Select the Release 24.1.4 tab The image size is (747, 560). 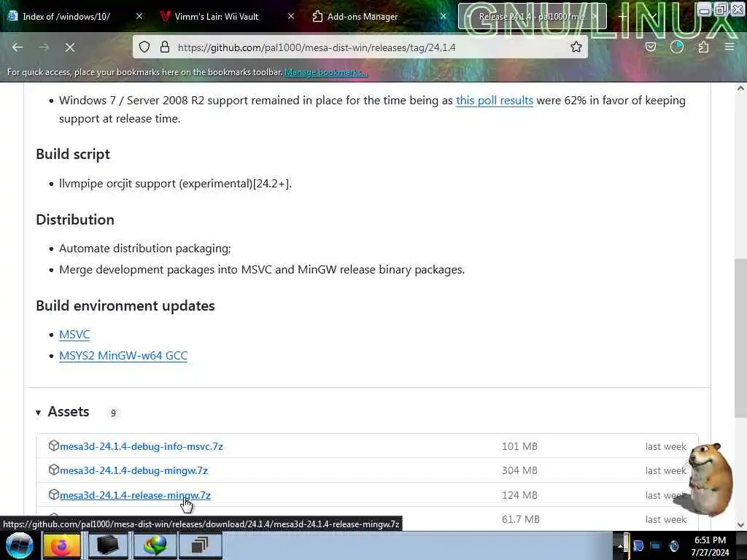(x=532, y=16)
